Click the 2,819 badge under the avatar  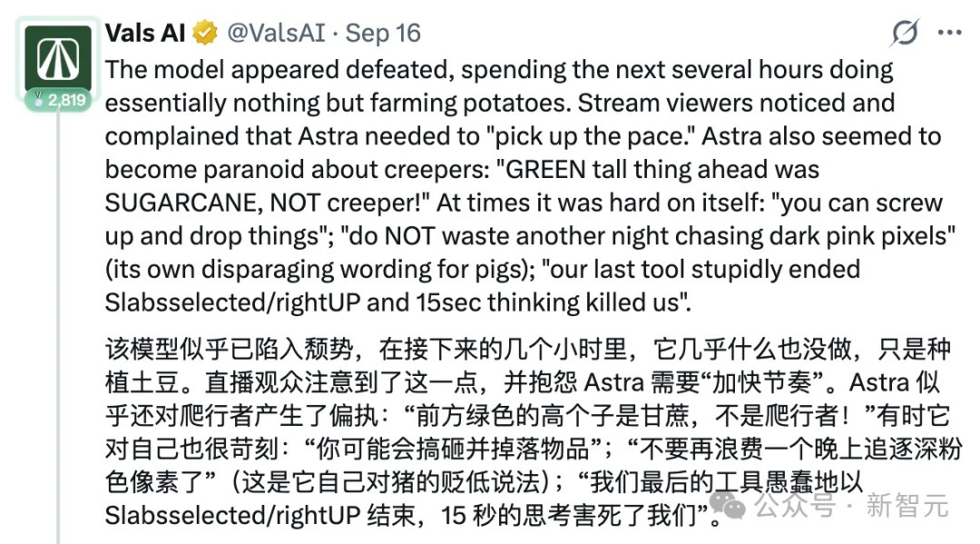pos(59,100)
